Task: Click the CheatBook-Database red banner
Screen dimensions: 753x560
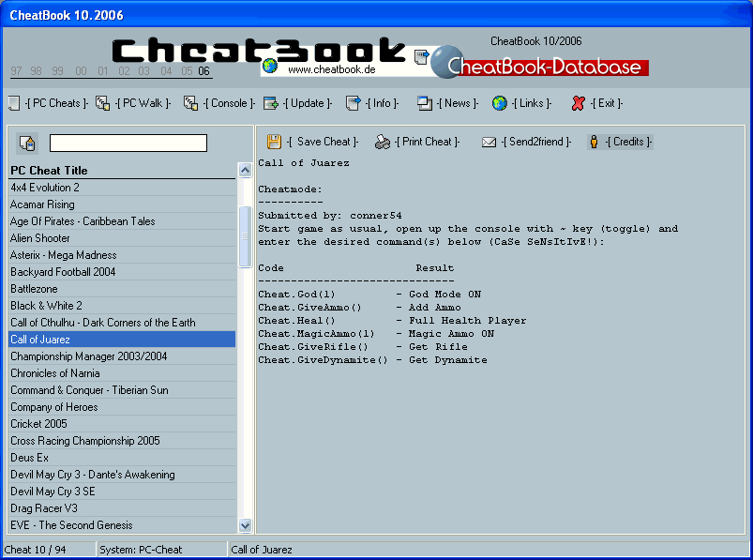Action: pyautogui.click(x=548, y=67)
